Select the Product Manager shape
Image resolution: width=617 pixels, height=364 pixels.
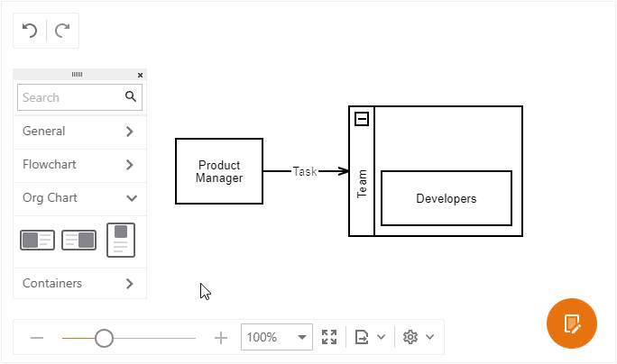[x=219, y=171]
